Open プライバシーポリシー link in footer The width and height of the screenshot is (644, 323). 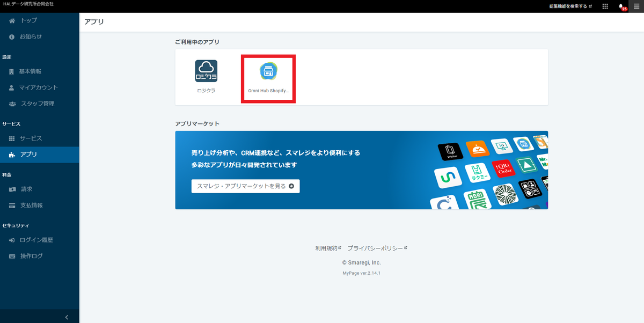[377, 248]
